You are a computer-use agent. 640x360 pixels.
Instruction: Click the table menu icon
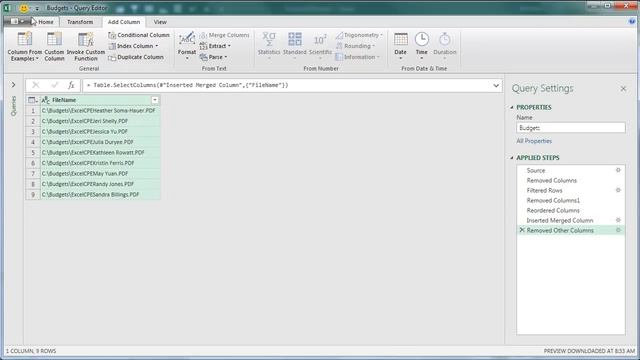point(33,100)
